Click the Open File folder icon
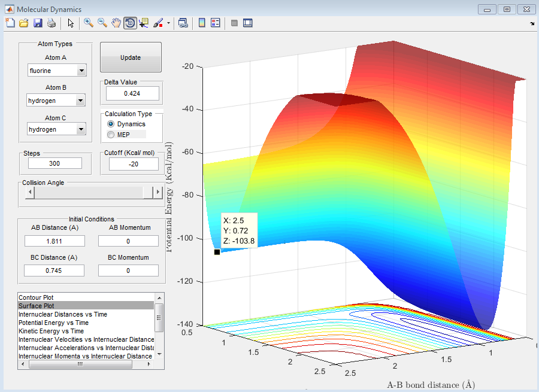 click(x=24, y=23)
